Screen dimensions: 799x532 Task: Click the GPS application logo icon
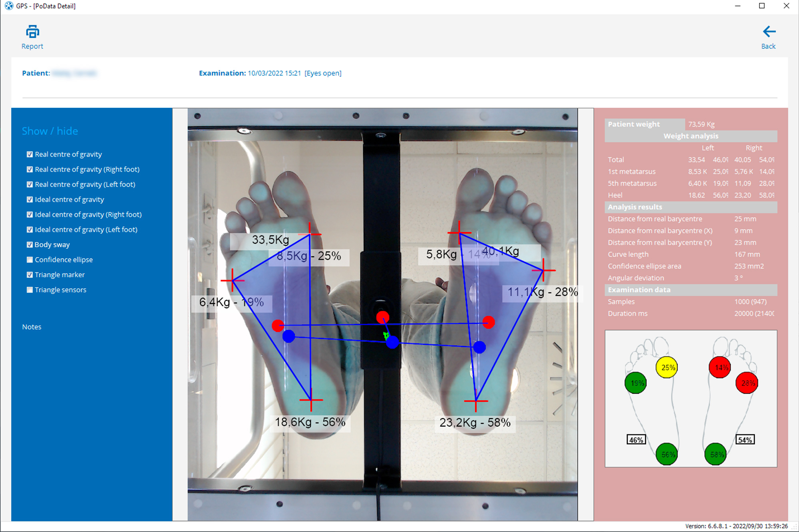9,6
